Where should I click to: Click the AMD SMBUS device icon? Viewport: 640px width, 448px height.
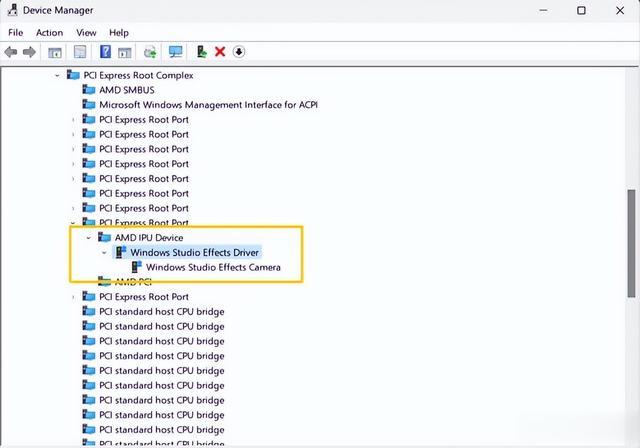pyautogui.click(x=89, y=89)
